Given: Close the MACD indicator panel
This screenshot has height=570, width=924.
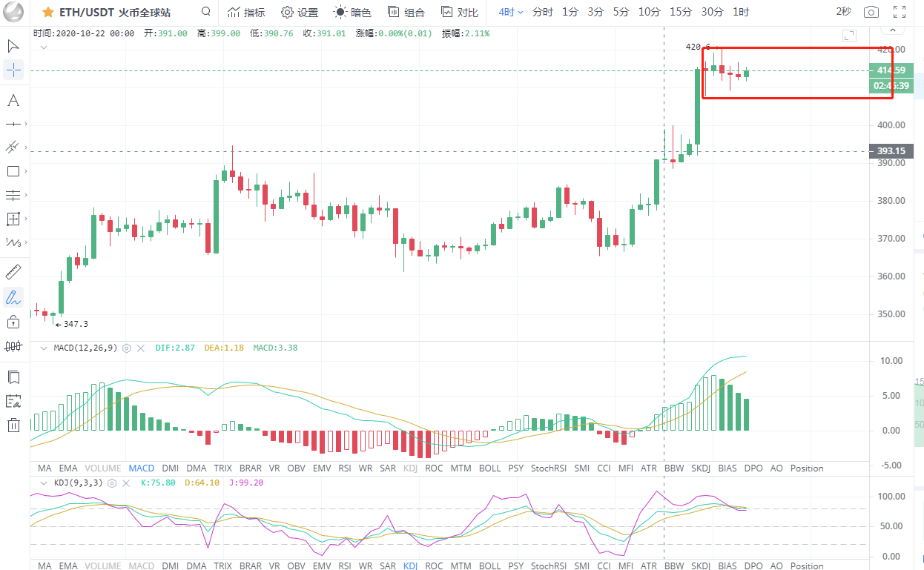Looking at the screenshot, I should (141, 348).
